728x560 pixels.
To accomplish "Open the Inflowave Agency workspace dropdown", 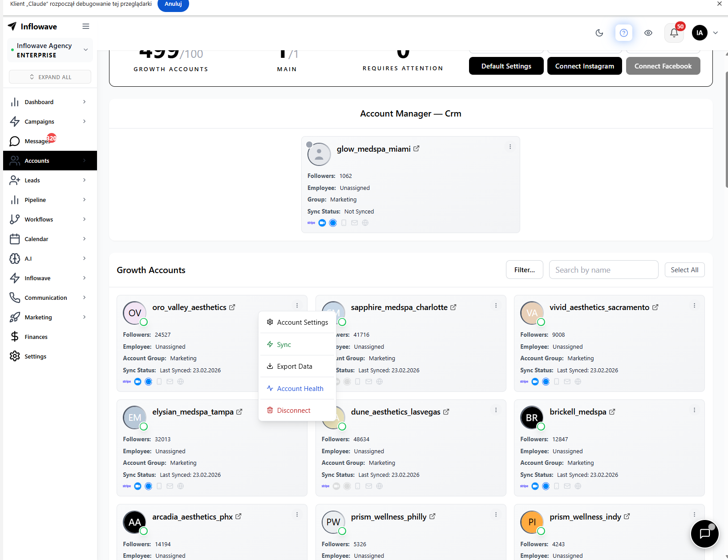I will (85, 50).
